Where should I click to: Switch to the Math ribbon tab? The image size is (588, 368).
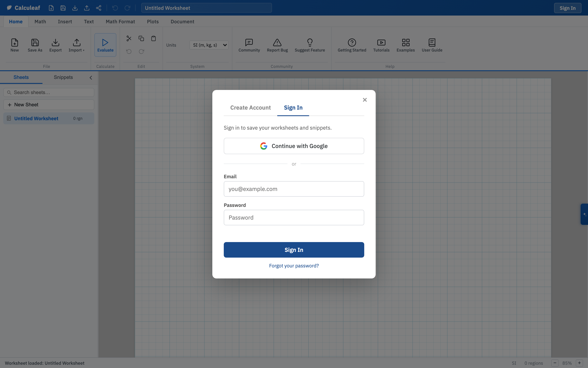40,21
